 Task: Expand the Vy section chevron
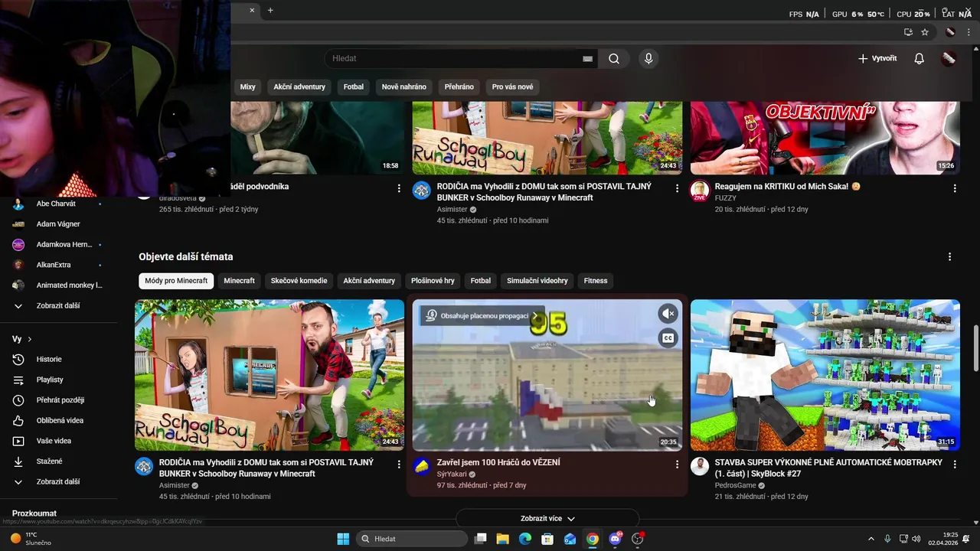pos(30,339)
